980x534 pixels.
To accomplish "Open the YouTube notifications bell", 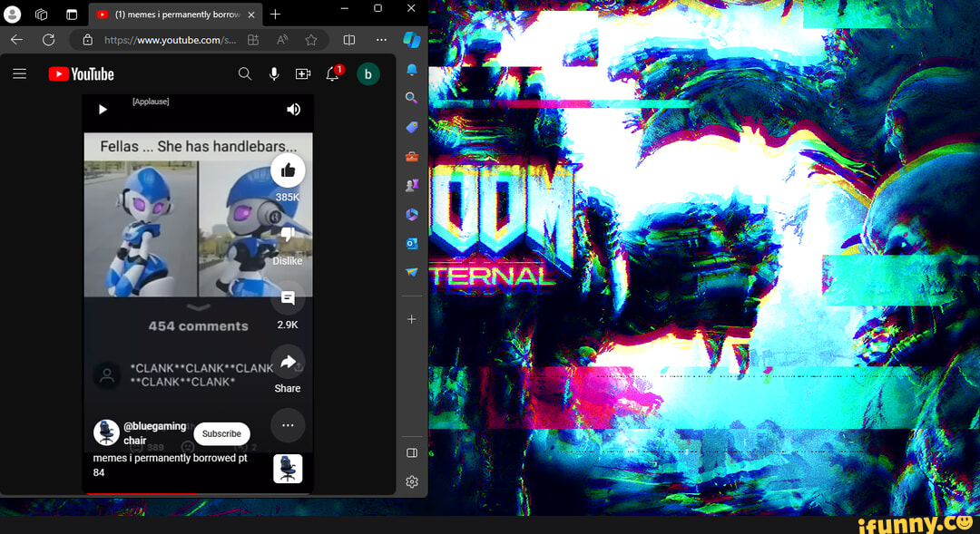I will pos(333,74).
